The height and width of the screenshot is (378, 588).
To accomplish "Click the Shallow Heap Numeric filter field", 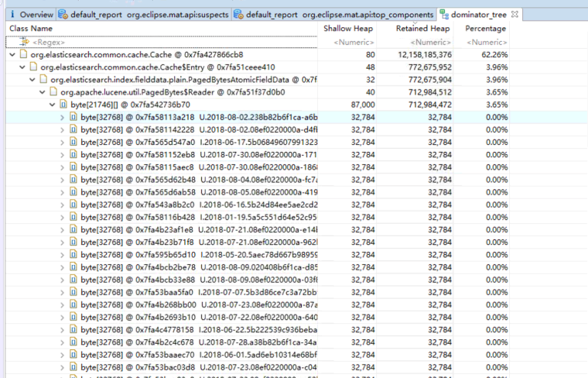I will pos(354,42).
